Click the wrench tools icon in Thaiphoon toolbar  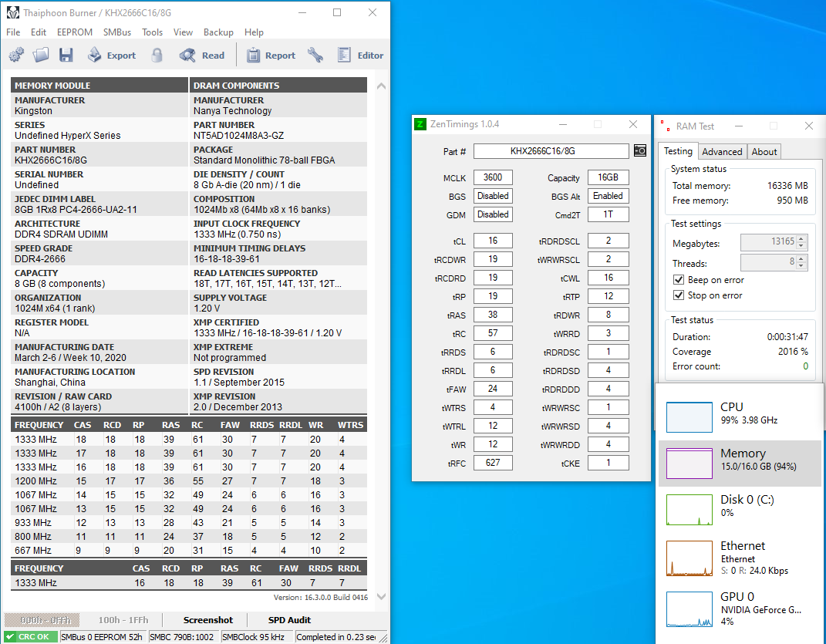(315, 55)
